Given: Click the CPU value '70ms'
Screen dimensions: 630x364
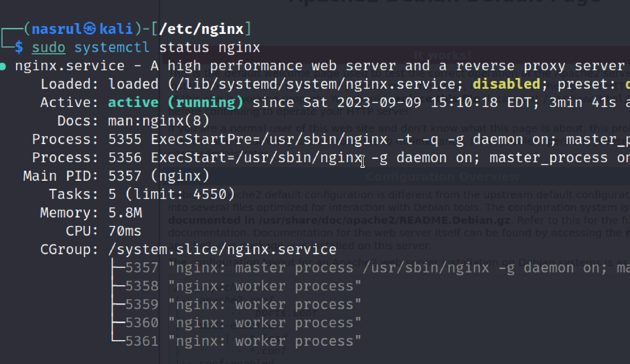Looking at the screenshot, I should coord(125,231).
